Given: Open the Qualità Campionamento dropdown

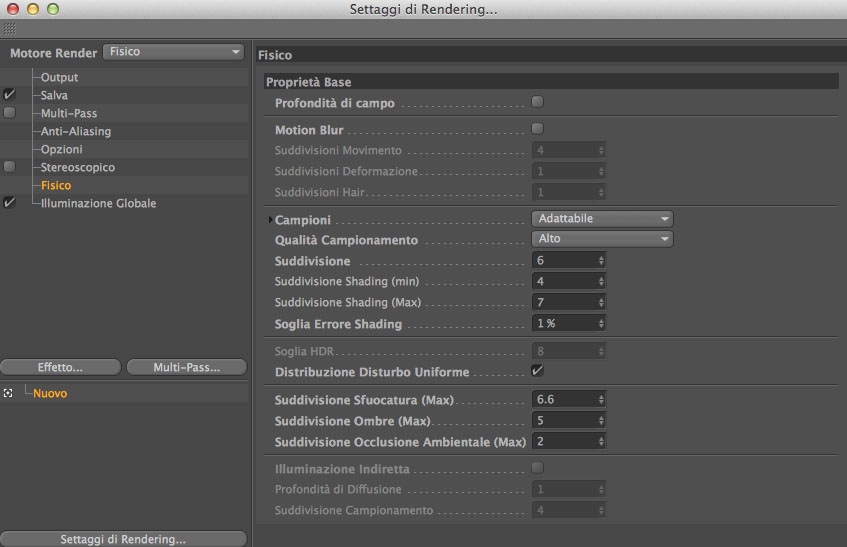Looking at the screenshot, I should tap(601, 239).
